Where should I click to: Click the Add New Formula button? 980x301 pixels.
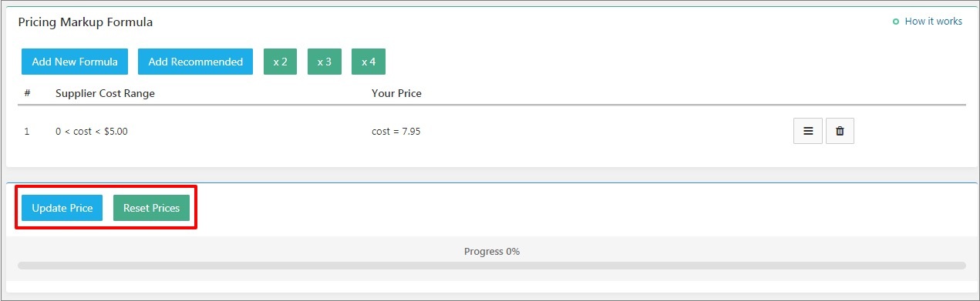pos(75,62)
